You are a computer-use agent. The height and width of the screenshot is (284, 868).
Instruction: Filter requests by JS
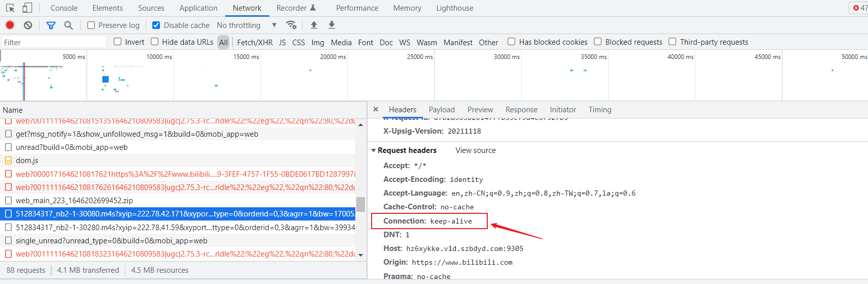tap(282, 42)
